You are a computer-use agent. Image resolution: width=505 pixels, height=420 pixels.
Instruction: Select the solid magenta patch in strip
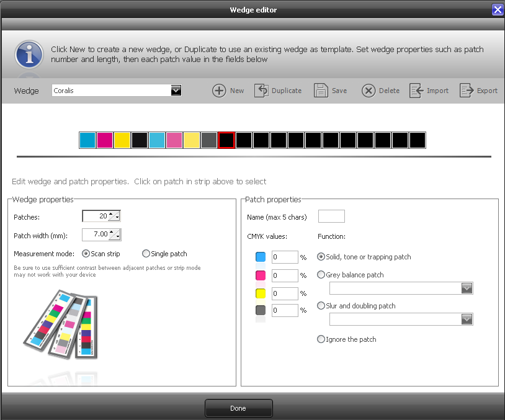coord(105,140)
